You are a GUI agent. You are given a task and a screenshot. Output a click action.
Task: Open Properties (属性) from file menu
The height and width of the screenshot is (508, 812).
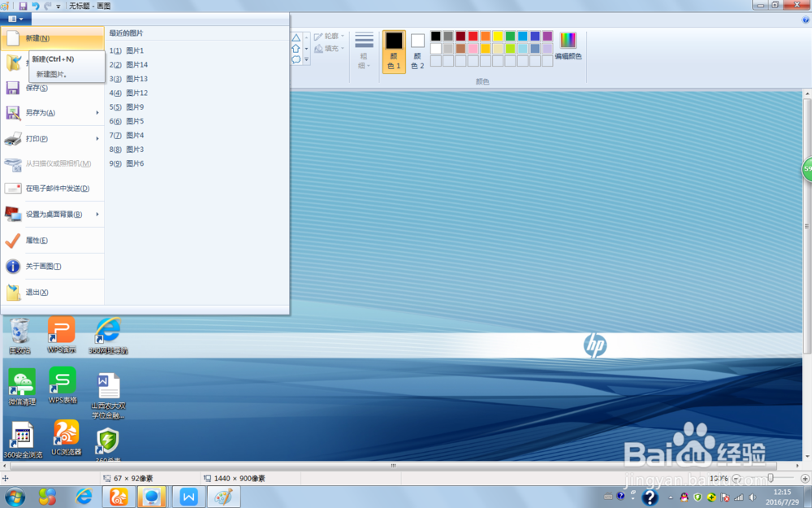(x=52, y=240)
